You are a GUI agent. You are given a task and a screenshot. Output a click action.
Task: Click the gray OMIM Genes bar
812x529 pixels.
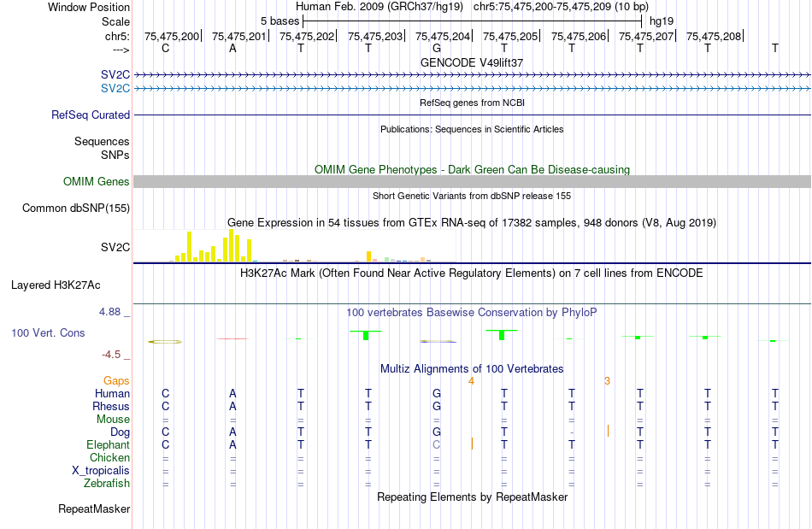point(473,182)
